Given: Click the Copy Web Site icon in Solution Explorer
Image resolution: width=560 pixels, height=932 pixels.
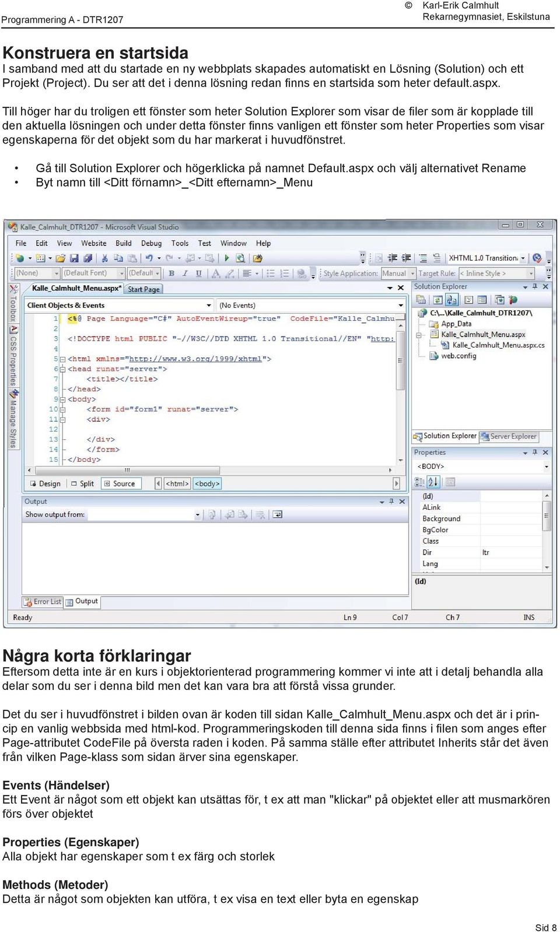Looking at the screenshot, I should pyautogui.click(x=500, y=300).
